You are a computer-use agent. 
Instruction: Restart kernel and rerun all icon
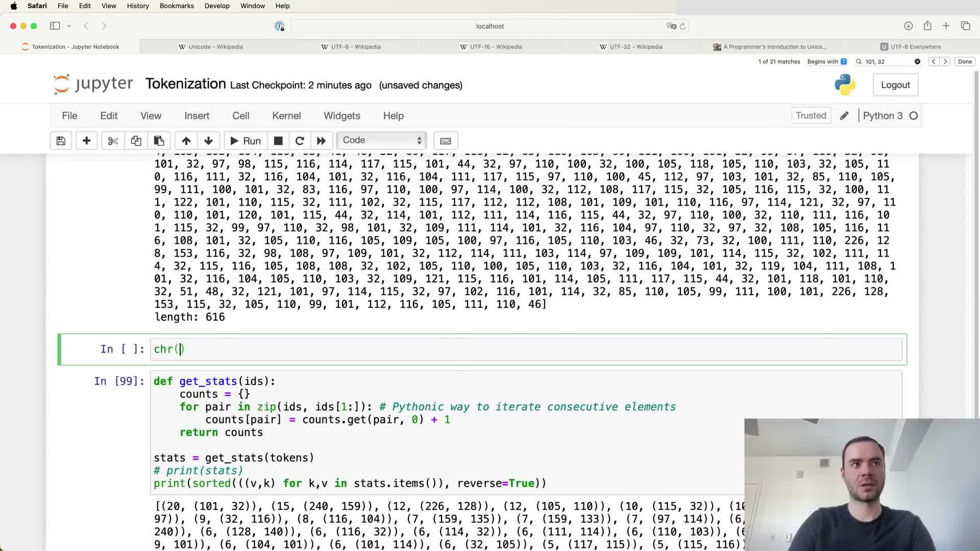point(321,141)
